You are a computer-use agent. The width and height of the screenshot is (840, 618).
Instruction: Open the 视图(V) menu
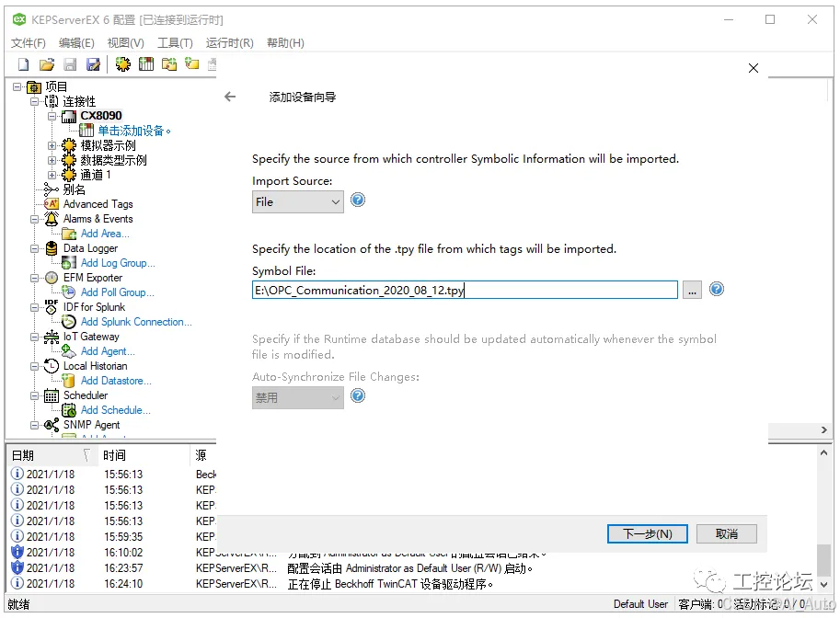tap(126, 43)
